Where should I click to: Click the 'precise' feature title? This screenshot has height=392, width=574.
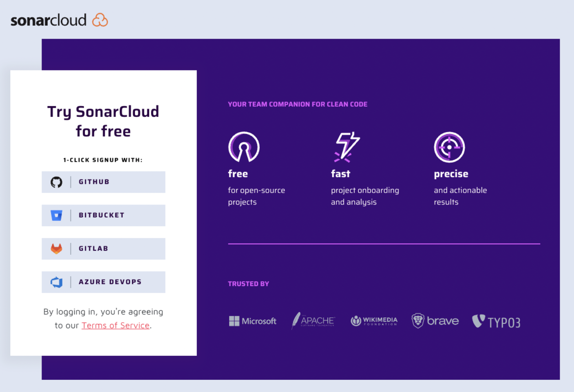tap(451, 174)
